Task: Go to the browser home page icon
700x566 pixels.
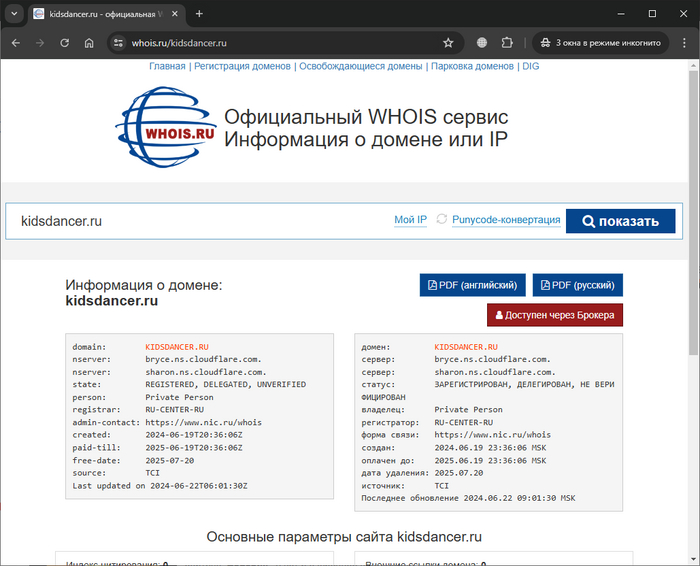Action: coord(89,43)
